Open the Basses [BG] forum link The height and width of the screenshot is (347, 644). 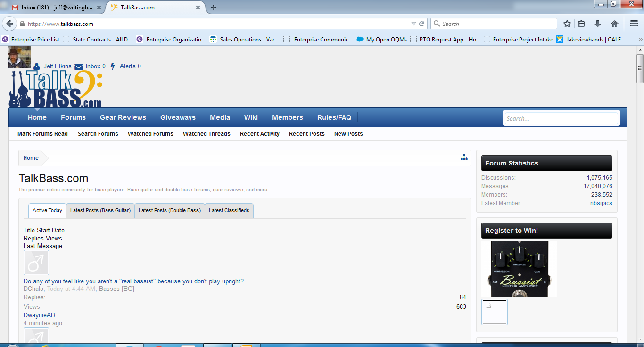coord(116,289)
